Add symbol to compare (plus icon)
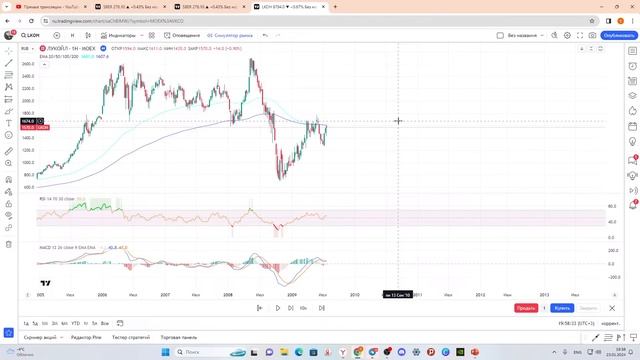This screenshot has height=360, width=640. pos(57,36)
